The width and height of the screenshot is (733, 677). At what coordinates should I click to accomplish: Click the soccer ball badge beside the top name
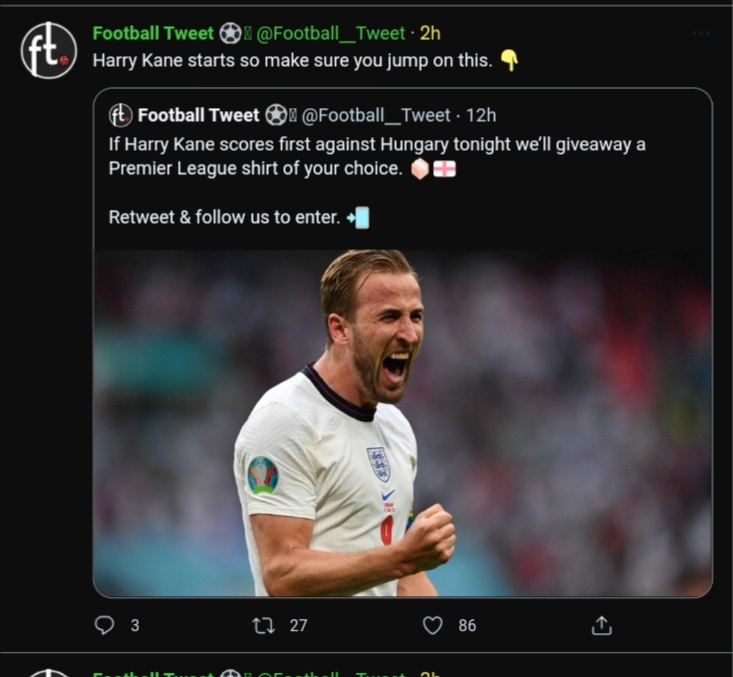(230, 34)
